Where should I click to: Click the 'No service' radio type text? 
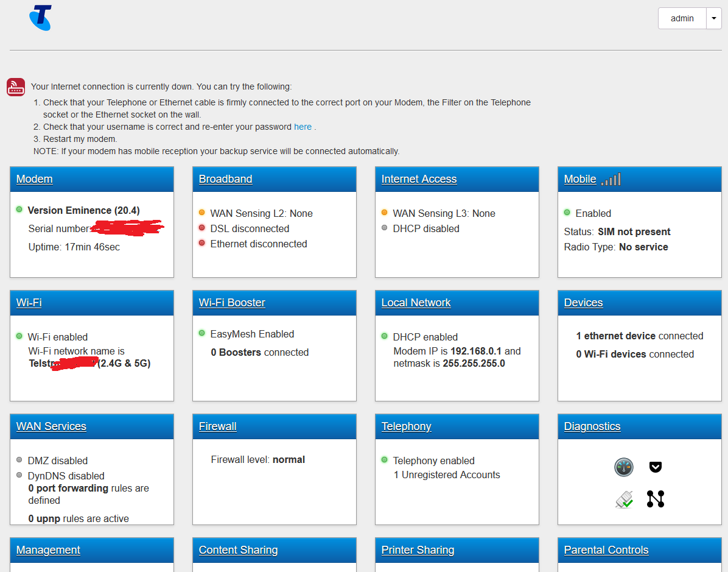(x=643, y=247)
